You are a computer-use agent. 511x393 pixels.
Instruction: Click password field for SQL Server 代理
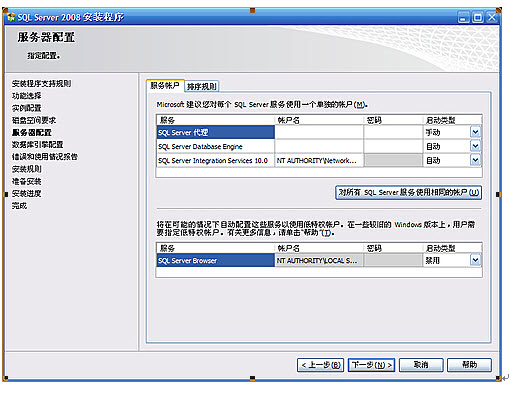393,132
